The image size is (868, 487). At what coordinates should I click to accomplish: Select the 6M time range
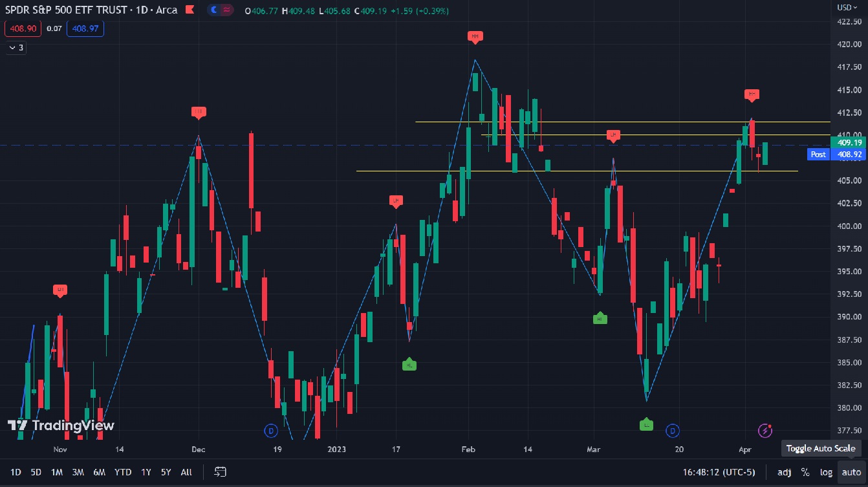pyautogui.click(x=99, y=472)
